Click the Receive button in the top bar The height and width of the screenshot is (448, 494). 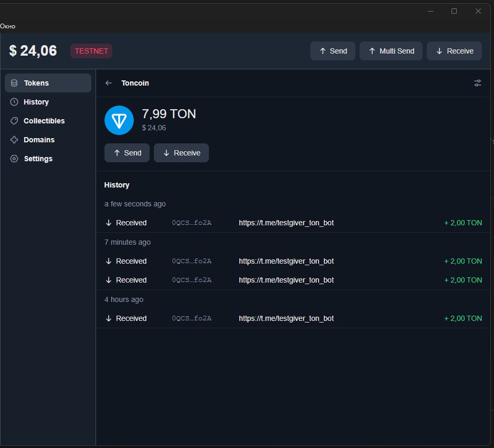pyautogui.click(x=454, y=51)
